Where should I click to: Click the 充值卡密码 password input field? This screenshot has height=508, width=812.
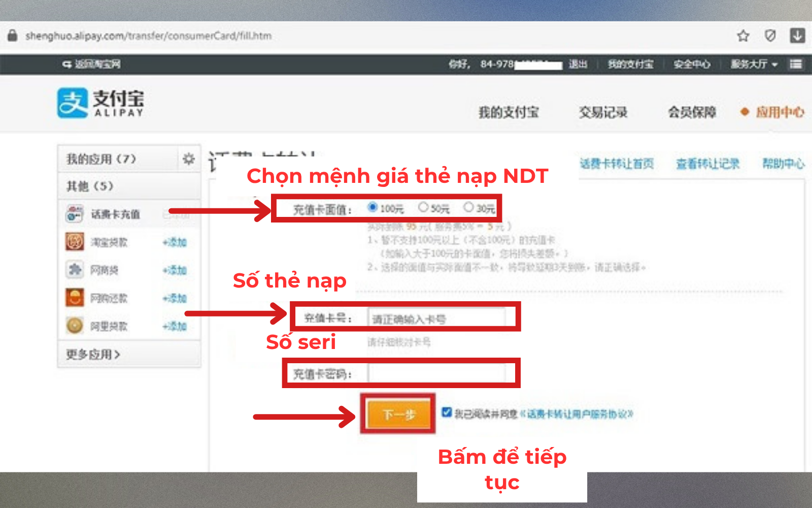[x=436, y=373]
